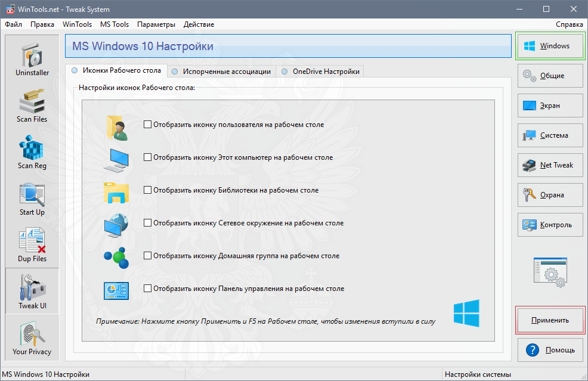Click the Control Panel icon
The height and width of the screenshot is (381, 588).
116,290
